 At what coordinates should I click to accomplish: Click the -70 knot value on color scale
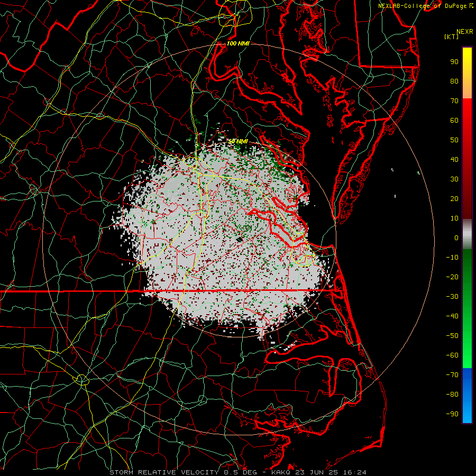[x=452, y=375]
